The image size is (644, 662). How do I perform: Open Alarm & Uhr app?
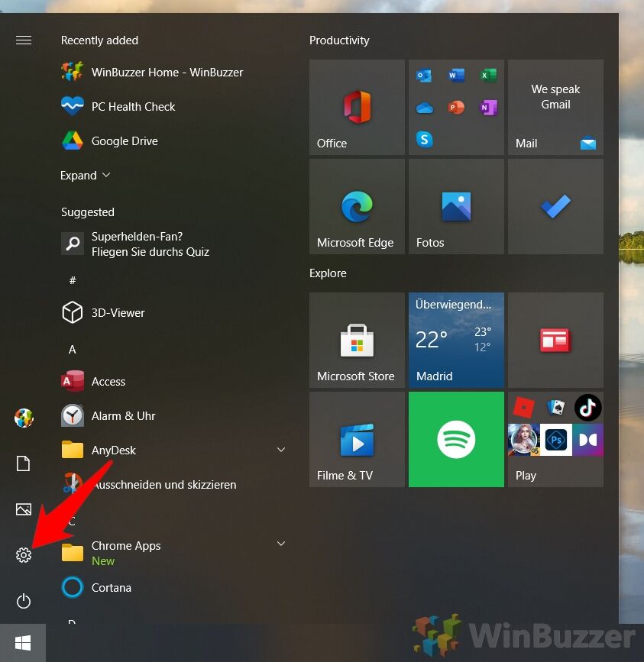point(108,416)
